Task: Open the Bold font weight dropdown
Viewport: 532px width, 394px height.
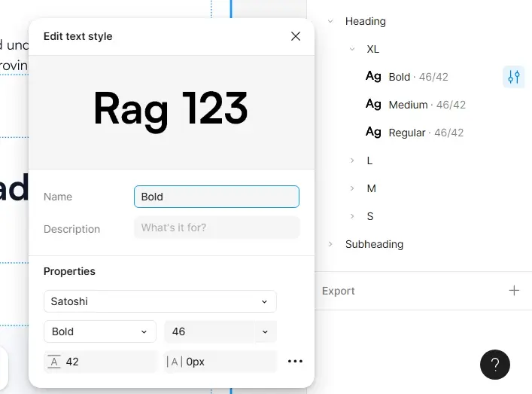Action: click(99, 331)
